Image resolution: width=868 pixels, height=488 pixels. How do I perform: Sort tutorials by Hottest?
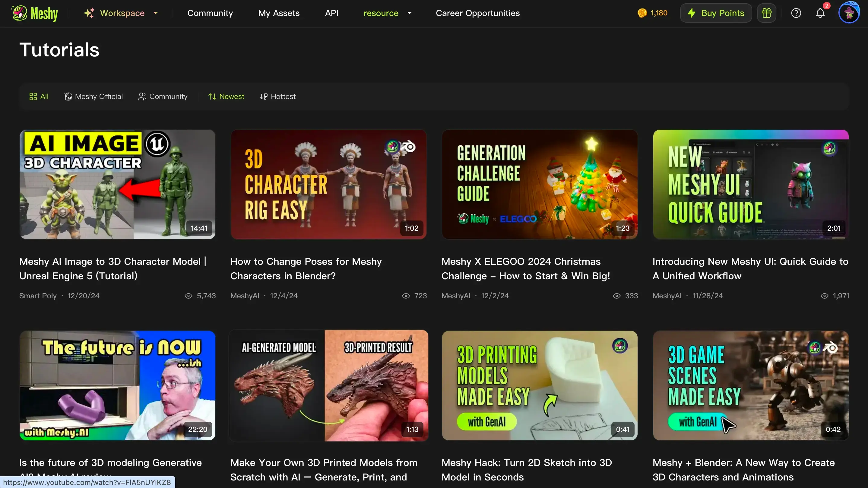pos(278,97)
